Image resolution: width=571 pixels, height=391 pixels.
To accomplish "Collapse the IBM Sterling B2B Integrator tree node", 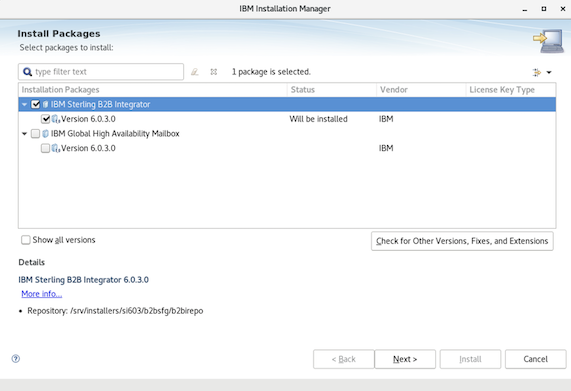I will tap(24, 105).
